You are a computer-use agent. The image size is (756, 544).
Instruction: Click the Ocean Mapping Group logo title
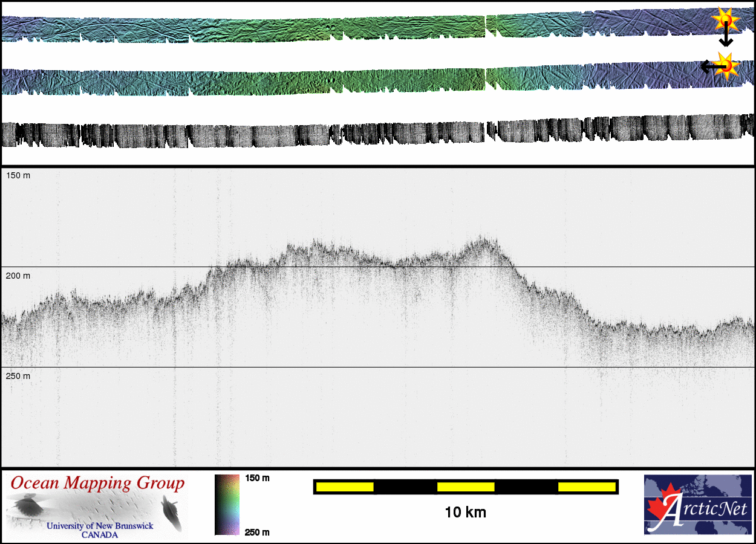97,484
